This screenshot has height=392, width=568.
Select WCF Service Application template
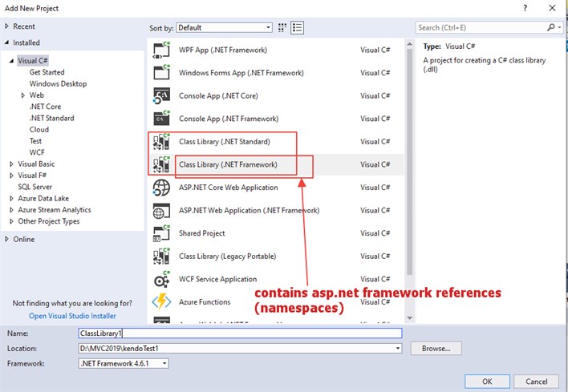point(276,279)
